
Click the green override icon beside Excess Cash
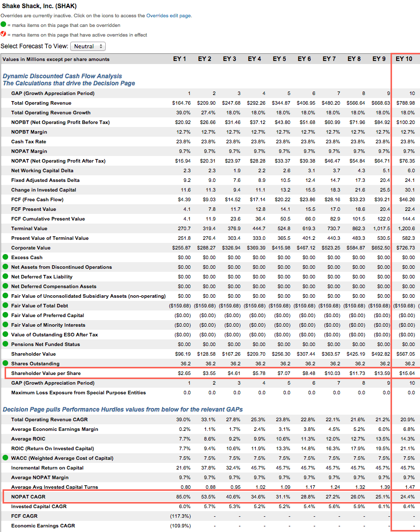6,257
